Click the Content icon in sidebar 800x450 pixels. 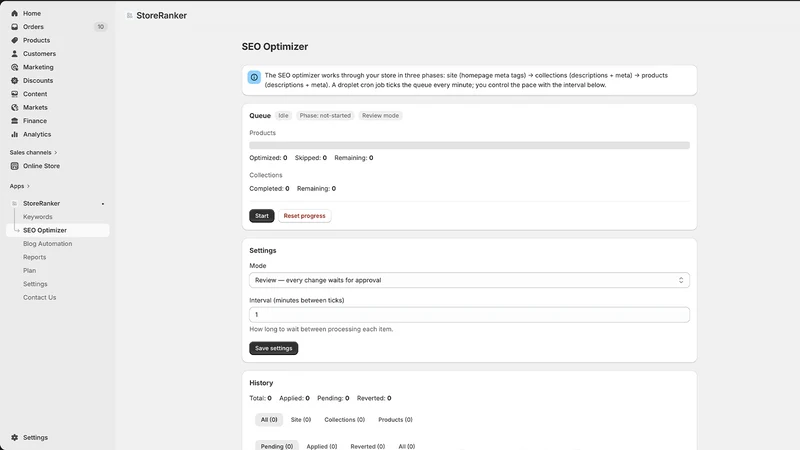[14, 94]
